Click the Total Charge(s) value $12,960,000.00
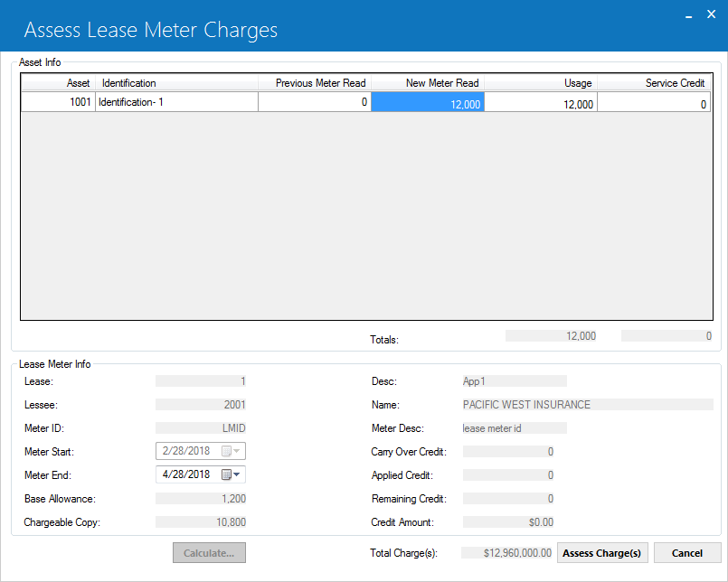Viewport: 728px width, 582px height. 506,553
